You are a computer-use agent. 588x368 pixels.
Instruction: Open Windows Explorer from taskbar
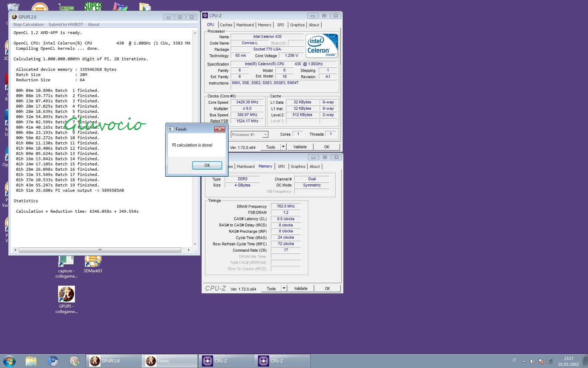pyautogui.click(x=31, y=361)
